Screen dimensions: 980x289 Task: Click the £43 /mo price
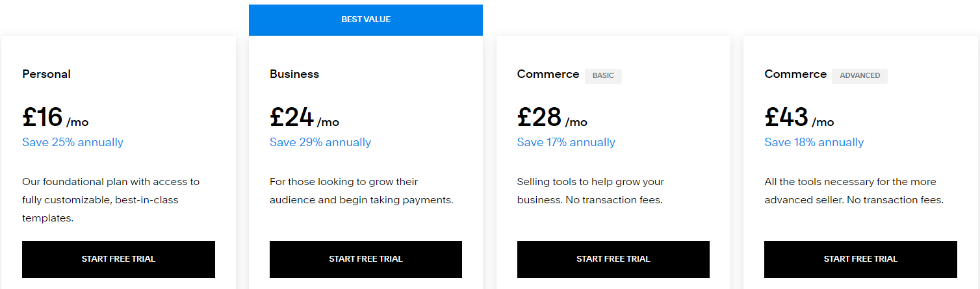(x=799, y=118)
